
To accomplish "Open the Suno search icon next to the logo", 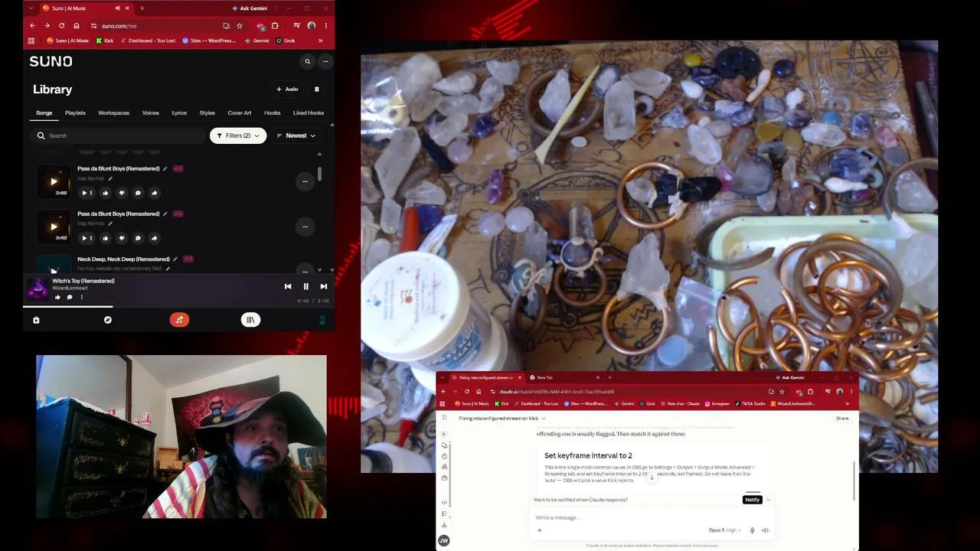I will point(308,61).
